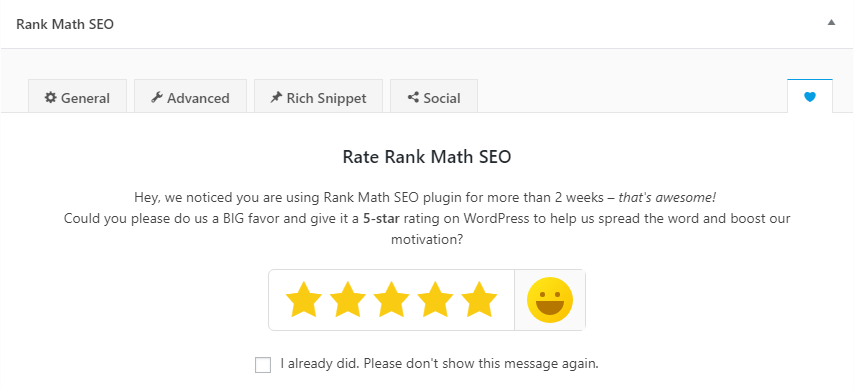
Task: Select the Social tab label
Action: coord(442,98)
